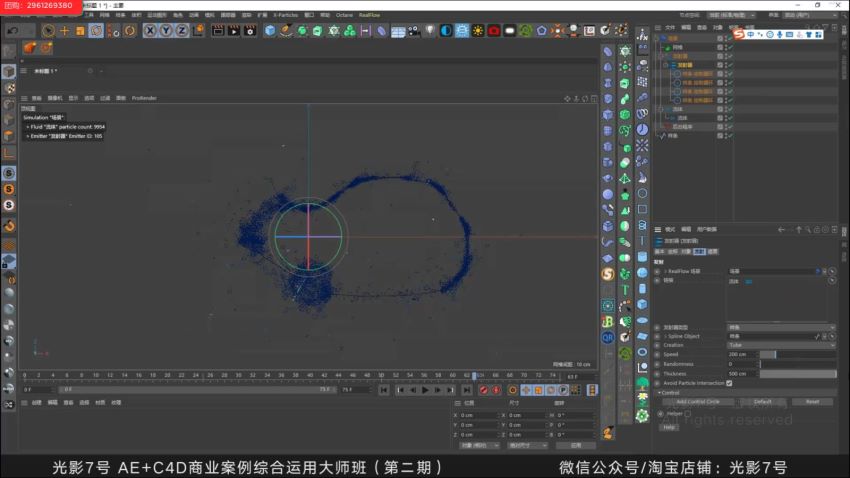Open the Edit Render Settings icon

(x=250, y=30)
